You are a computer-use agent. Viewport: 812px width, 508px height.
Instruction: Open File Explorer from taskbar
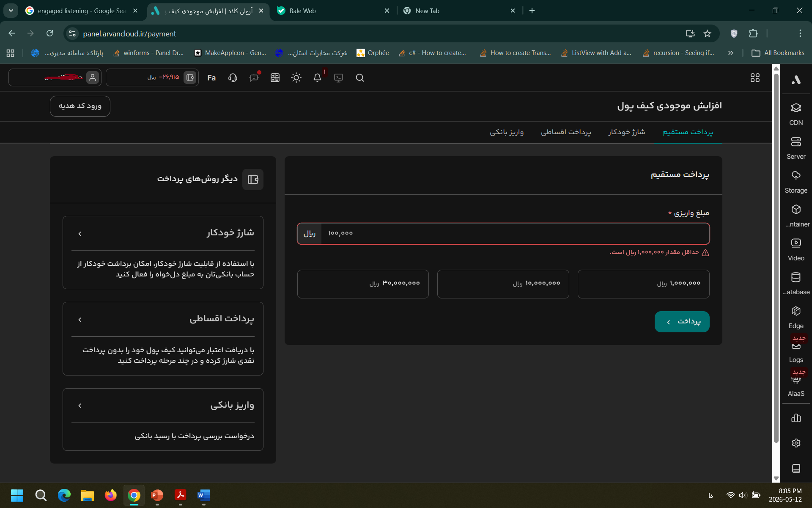[88, 495]
